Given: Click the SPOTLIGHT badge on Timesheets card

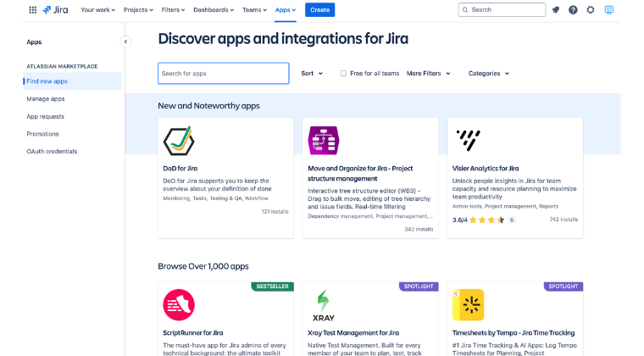Looking at the screenshot, I should pos(563,286).
